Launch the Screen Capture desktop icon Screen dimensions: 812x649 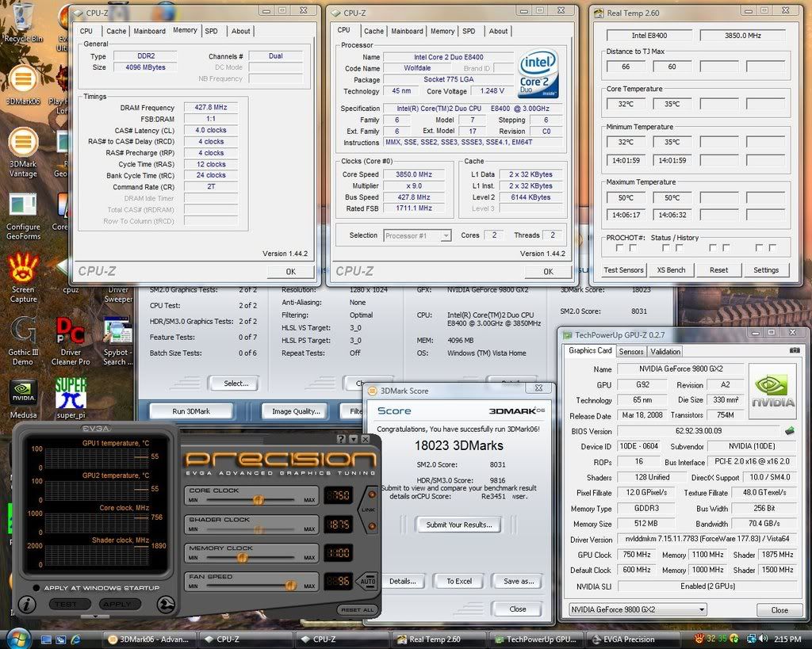click(23, 277)
